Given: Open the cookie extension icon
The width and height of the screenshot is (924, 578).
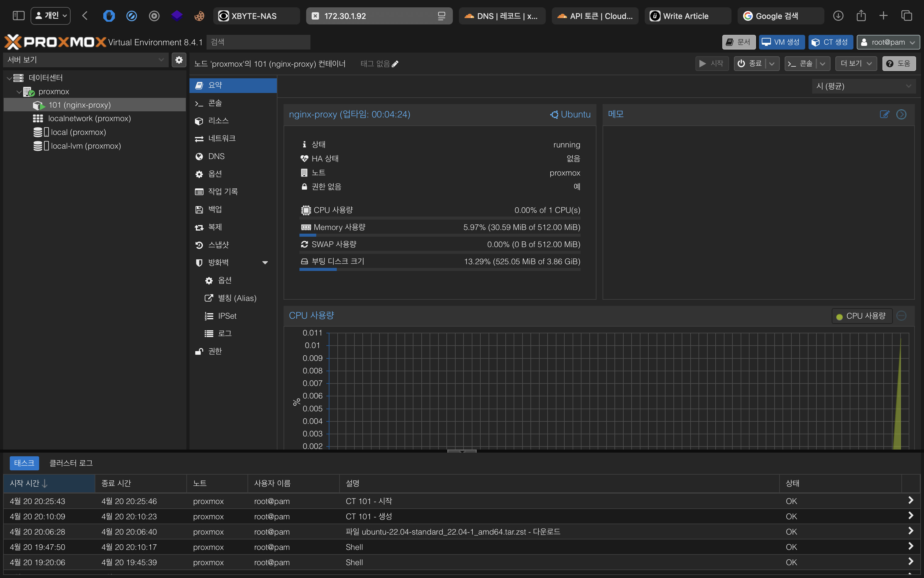Looking at the screenshot, I should pos(199,16).
